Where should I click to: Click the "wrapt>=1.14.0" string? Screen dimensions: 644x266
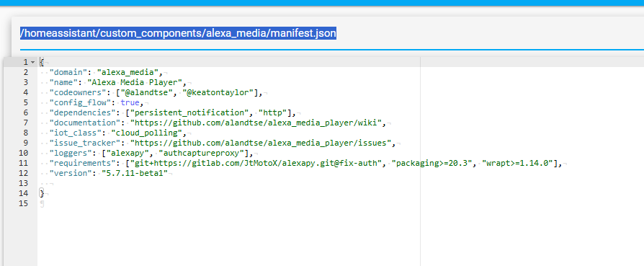pyautogui.click(x=517, y=163)
